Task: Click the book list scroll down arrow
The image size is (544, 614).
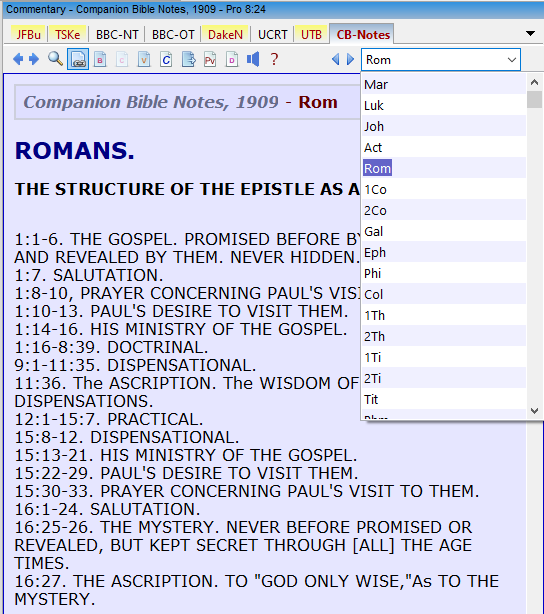Action: [534, 411]
